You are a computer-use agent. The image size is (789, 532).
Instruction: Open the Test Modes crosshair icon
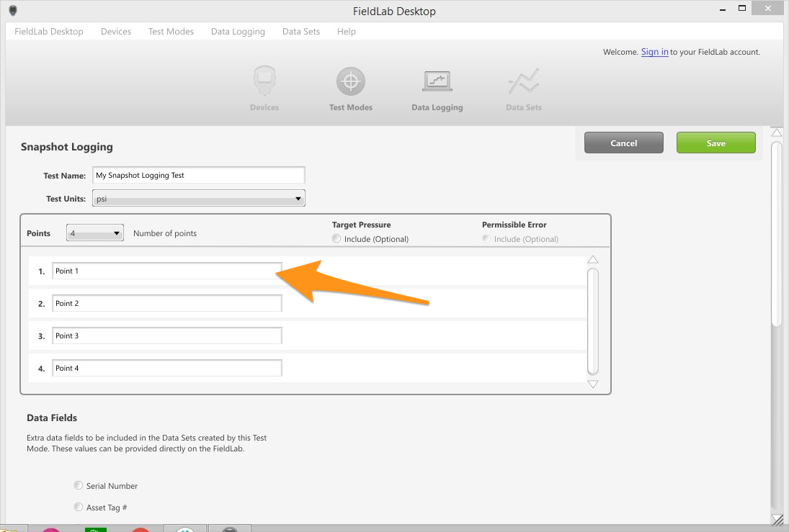[351, 81]
